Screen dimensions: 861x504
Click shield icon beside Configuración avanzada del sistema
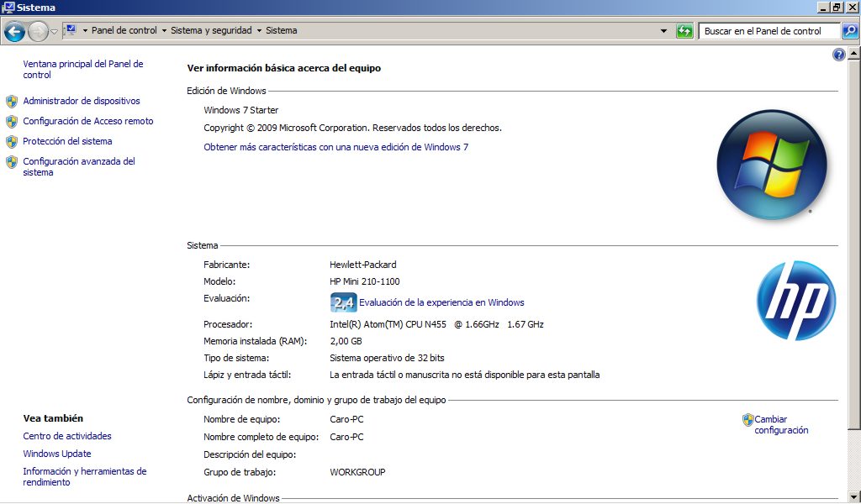pos(12,162)
